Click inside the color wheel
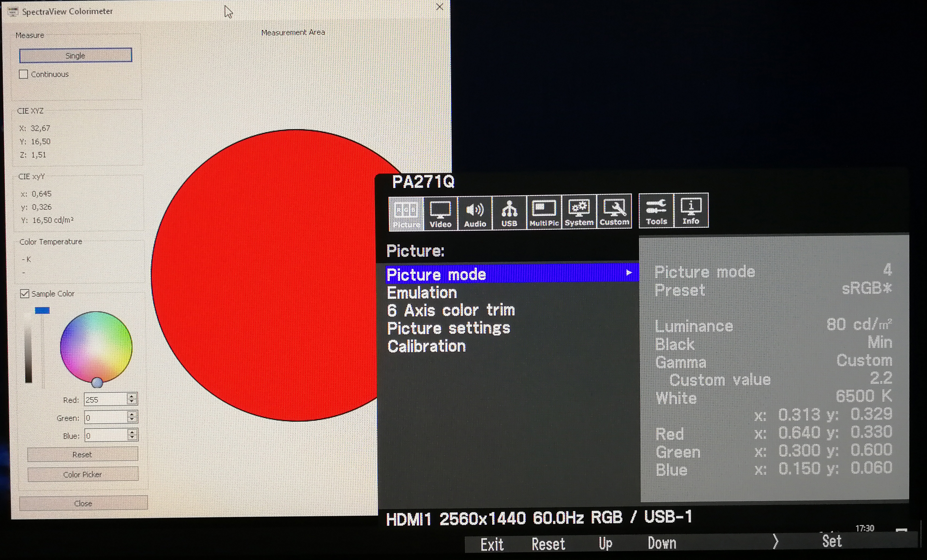 click(96, 347)
